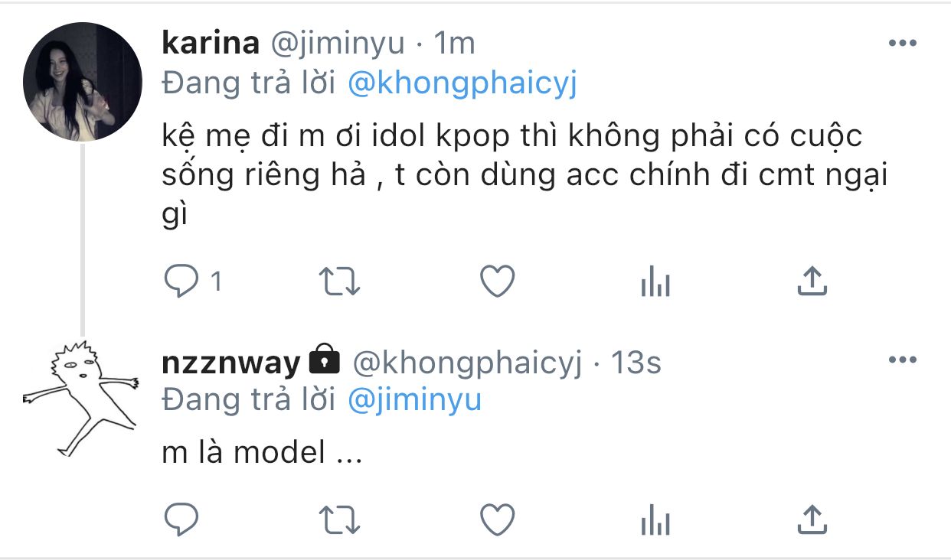Open the 1m timestamp on karina's tweet

coord(454,44)
